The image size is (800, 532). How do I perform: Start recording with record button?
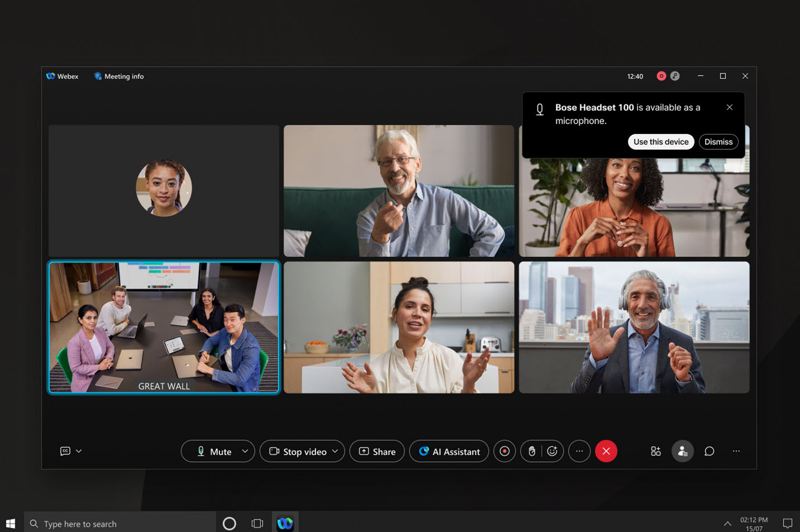pyautogui.click(x=504, y=451)
